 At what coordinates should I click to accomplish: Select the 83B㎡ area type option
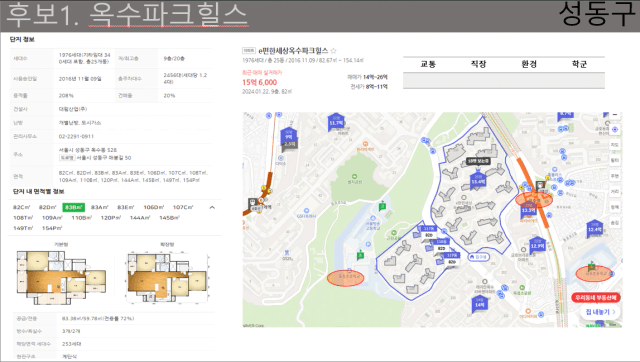point(73,207)
